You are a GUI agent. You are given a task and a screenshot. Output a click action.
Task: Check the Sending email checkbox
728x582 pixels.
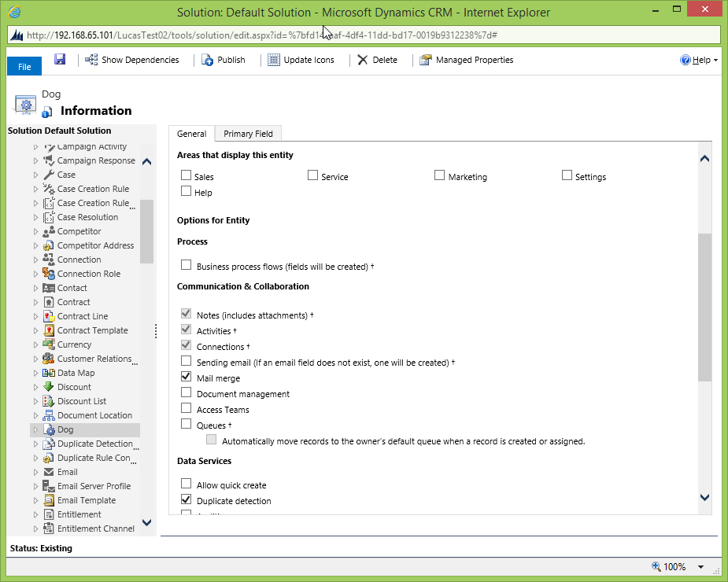(187, 361)
